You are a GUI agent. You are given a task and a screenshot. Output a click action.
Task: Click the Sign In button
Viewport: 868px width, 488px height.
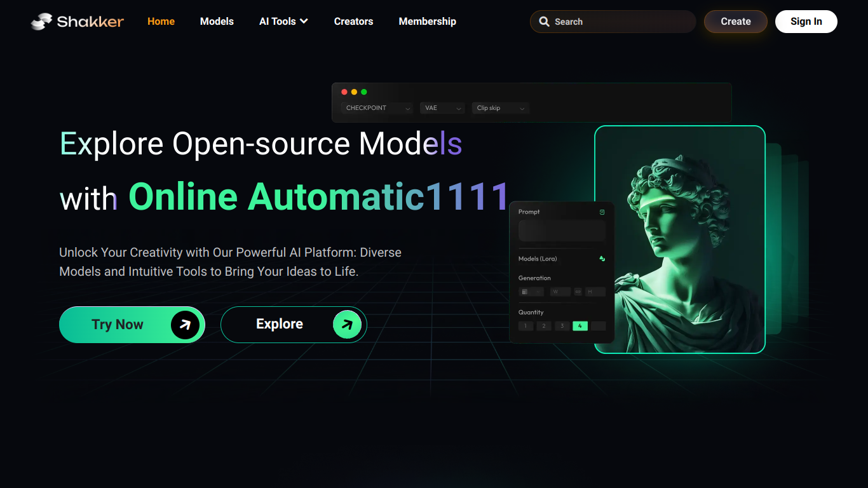[x=806, y=22]
